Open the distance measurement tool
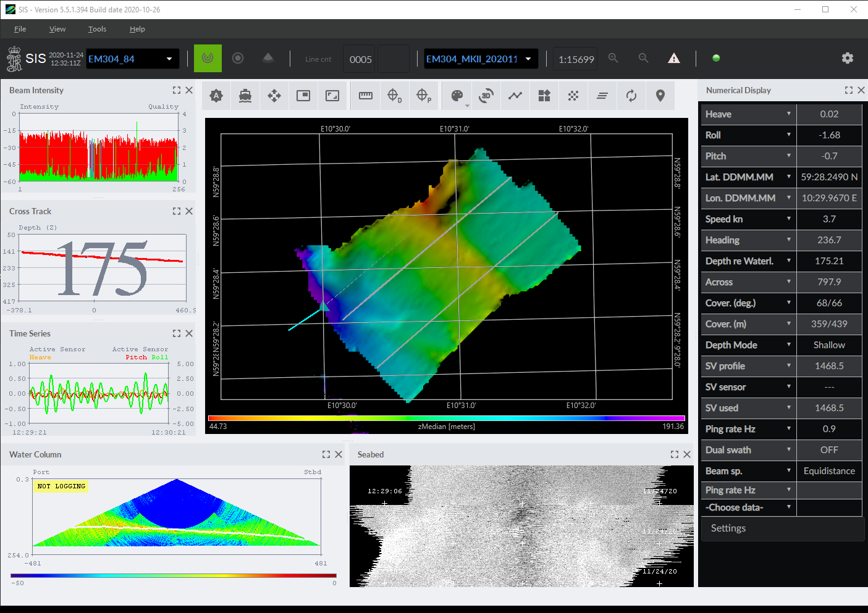Viewport: 868px width, 613px height. [x=365, y=96]
